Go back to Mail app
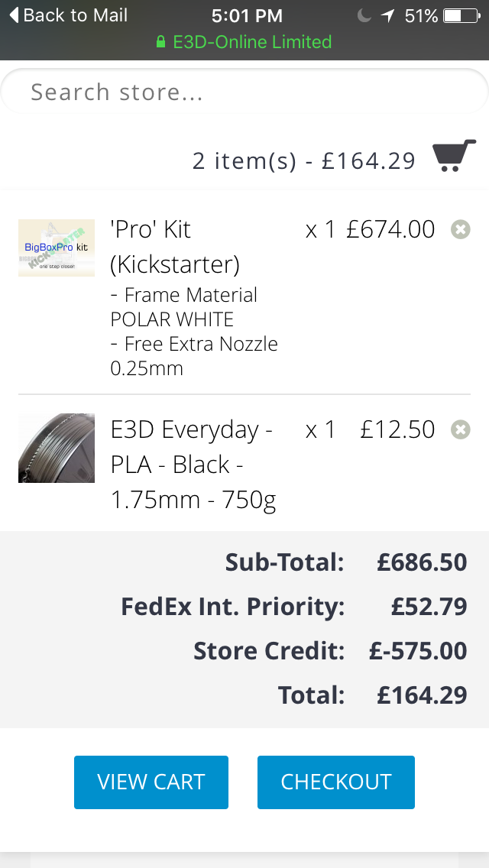 click(x=68, y=15)
